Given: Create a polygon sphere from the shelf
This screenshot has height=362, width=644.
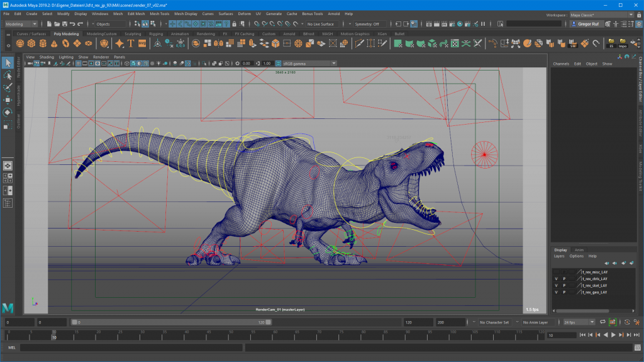Looking at the screenshot, I should click(19, 43).
